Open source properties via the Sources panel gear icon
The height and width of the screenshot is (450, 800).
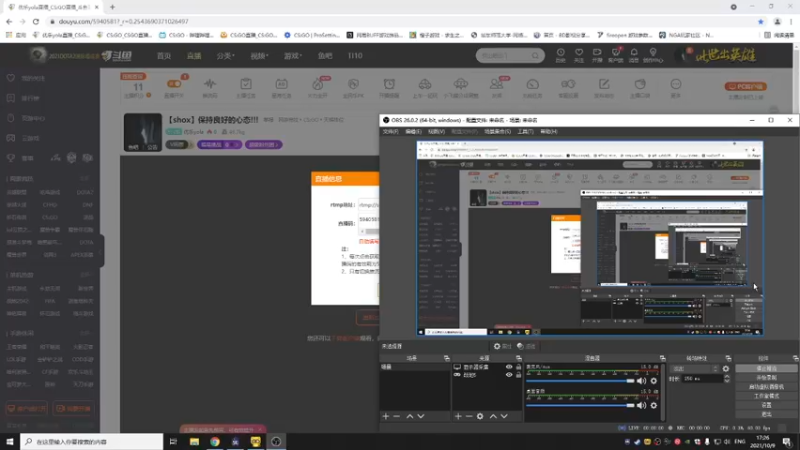point(480,416)
